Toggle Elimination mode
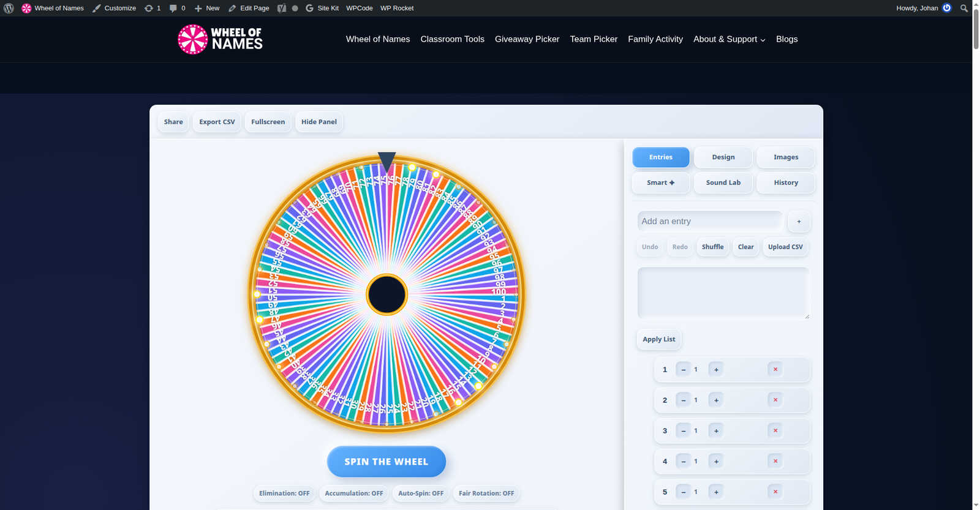980x510 pixels. pyautogui.click(x=284, y=493)
